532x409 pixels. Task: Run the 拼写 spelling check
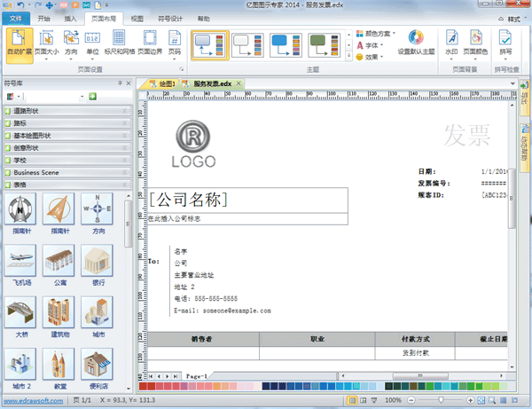tap(505, 45)
